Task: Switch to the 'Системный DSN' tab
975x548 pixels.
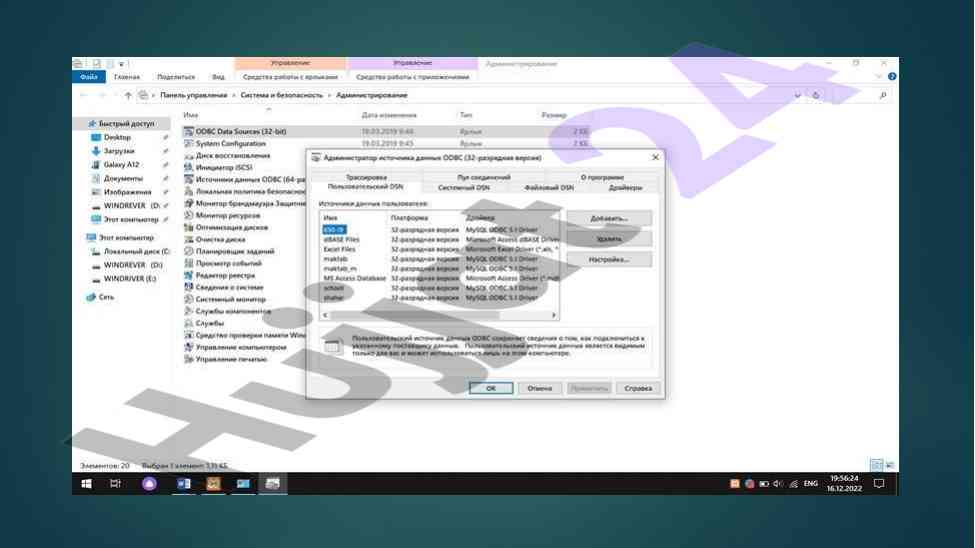Action: click(463, 187)
